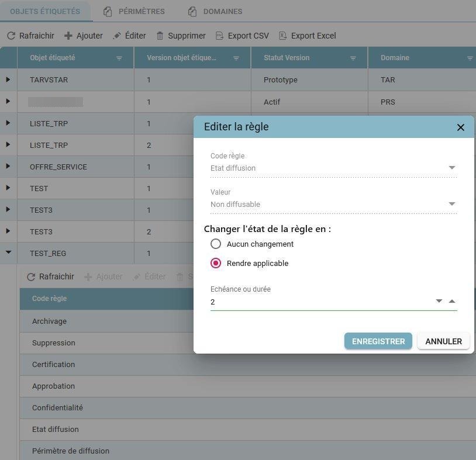Screen dimensions: 476x460
Task: Select the Certification rule row
Action: click(x=248, y=364)
